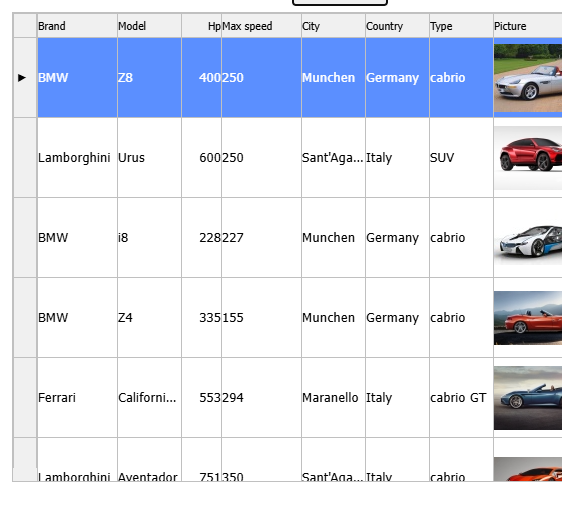The height and width of the screenshot is (513, 562).
Task: Click the Hp value 600
Action: click(x=201, y=157)
